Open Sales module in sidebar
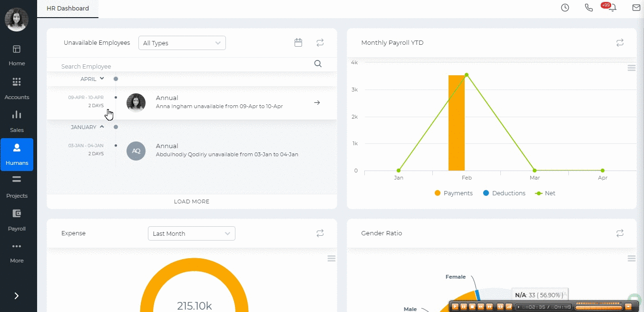Image resolution: width=644 pixels, height=312 pixels. 17,122
